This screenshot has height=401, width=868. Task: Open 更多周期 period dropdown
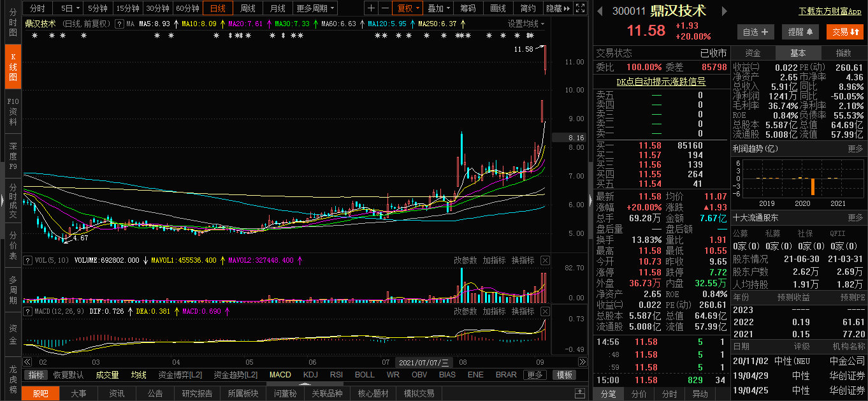click(315, 8)
